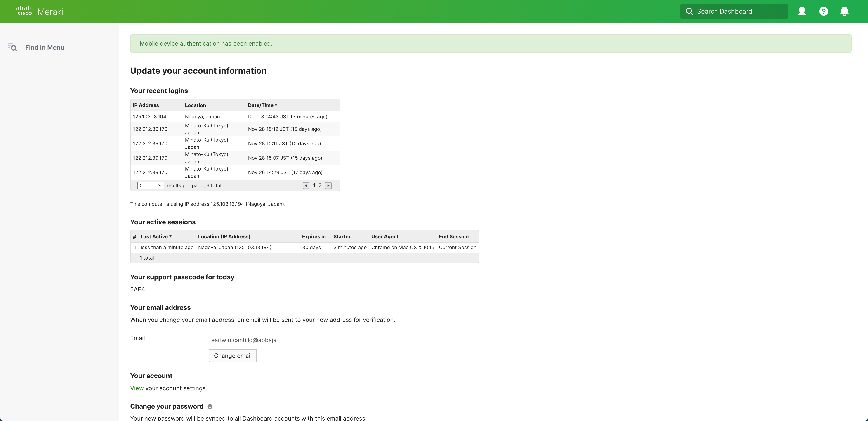Click the previous page arrow in recent logins
The width and height of the screenshot is (868, 421).
tap(306, 185)
